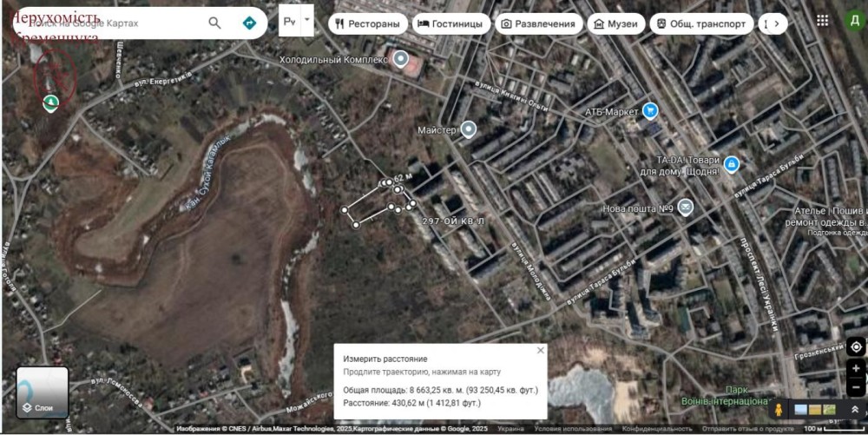Click the Нова пошта №9 mail pin

coord(686,207)
